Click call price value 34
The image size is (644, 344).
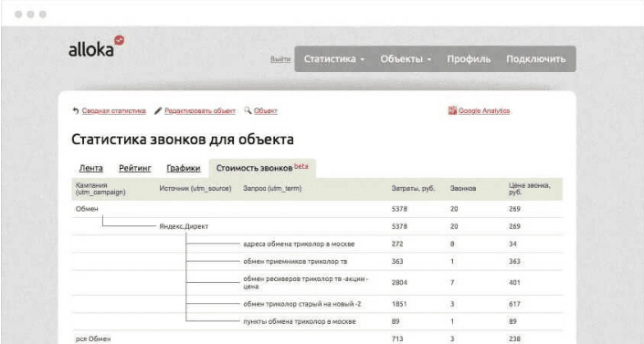[x=512, y=244]
